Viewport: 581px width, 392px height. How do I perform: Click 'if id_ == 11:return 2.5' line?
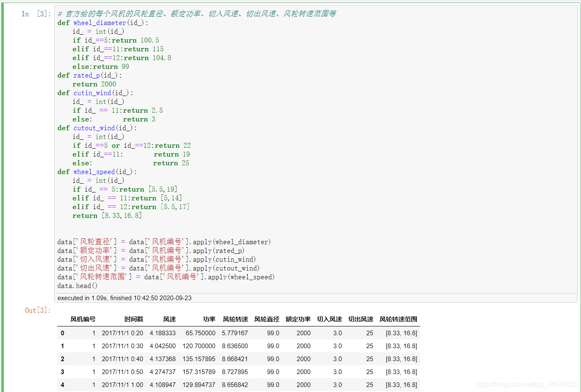point(118,110)
